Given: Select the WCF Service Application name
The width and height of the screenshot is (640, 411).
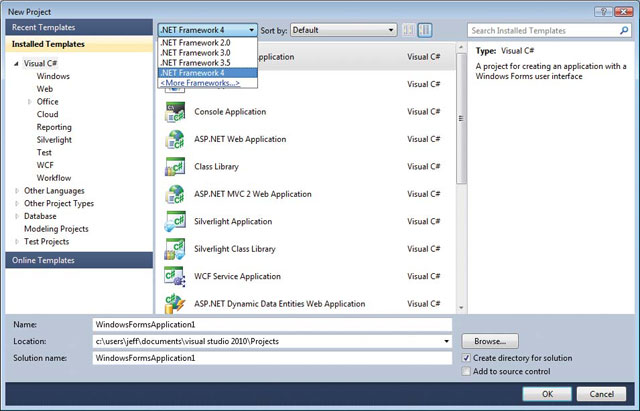Looking at the screenshot, I should point(238,276).
